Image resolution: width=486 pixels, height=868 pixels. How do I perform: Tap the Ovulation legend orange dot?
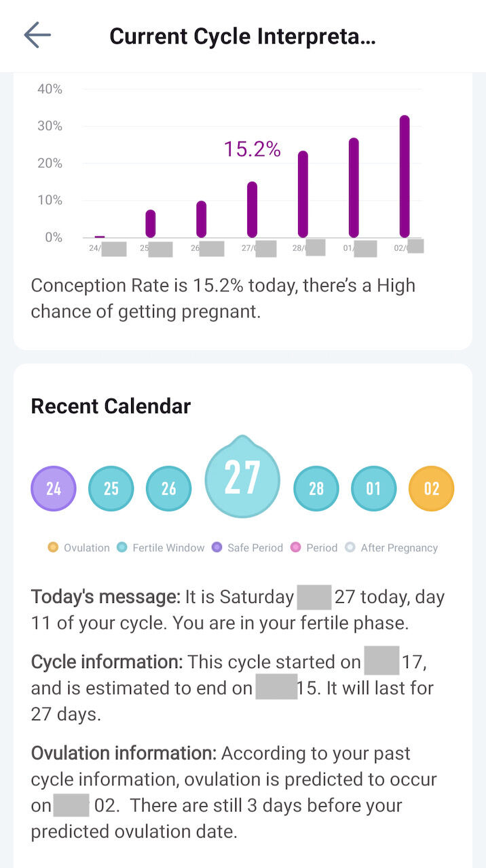pos(53,547)
